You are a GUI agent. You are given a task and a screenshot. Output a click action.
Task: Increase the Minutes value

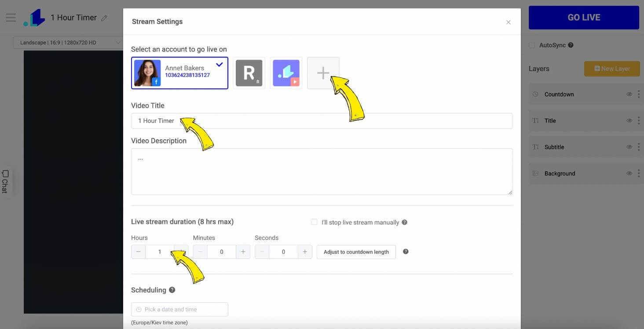coord(243,252)
